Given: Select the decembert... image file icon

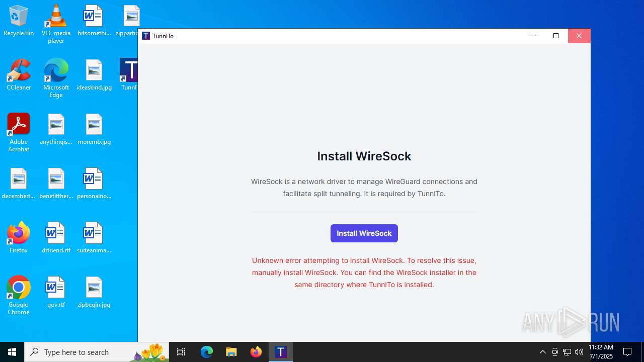Looking at the screenshot, I should 19,184.
